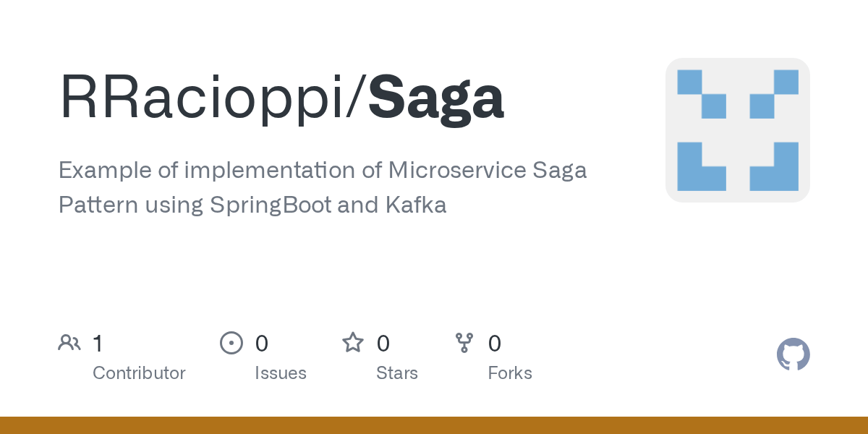Click the Contributor label text
This screenshot has width=868, height=434.
139,373
